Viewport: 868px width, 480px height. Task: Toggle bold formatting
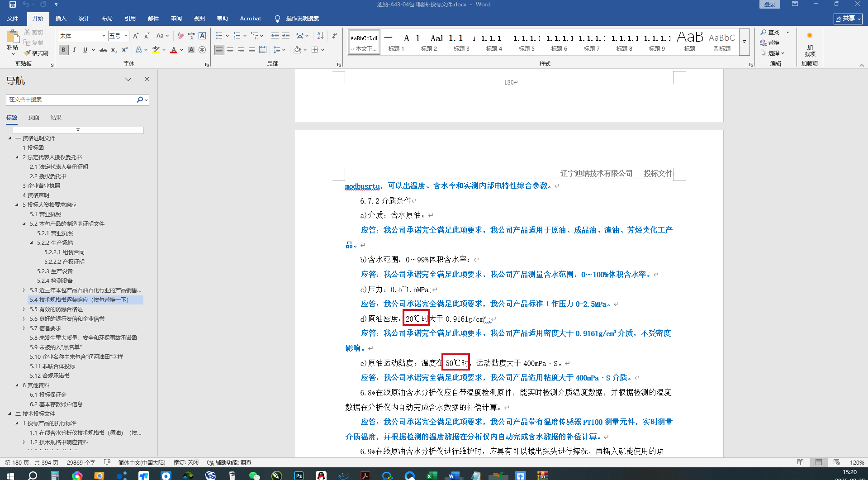click(63, 50)
